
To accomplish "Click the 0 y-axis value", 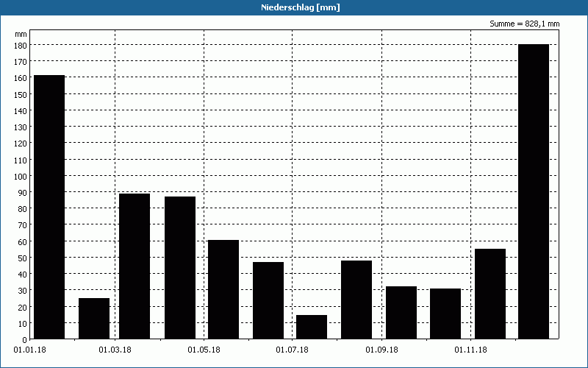I will [24, 340].
